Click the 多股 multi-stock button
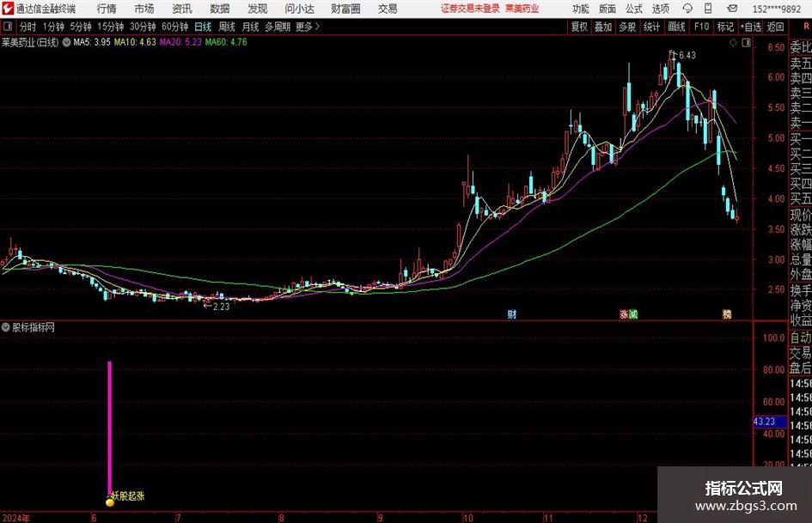The width and height of the screenshot is (812, 523). pos(627,27)
